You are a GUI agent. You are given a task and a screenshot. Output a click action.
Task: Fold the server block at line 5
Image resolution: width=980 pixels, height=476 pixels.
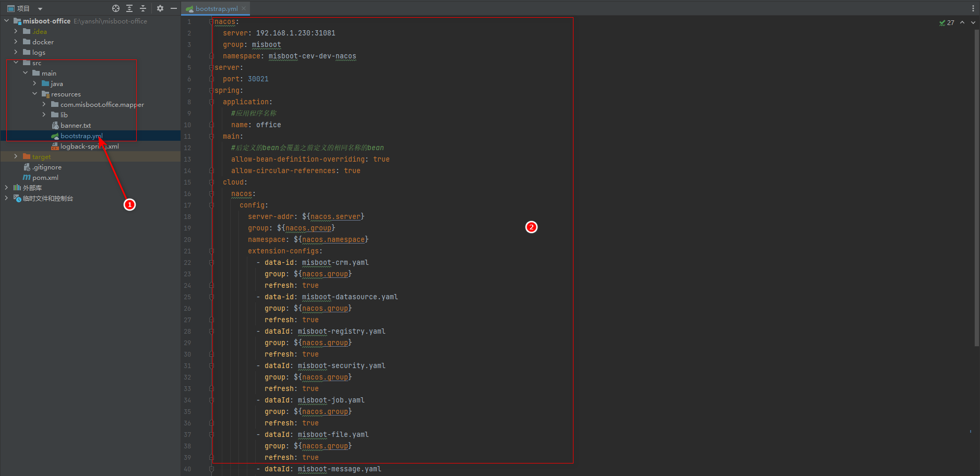(211, 67)
